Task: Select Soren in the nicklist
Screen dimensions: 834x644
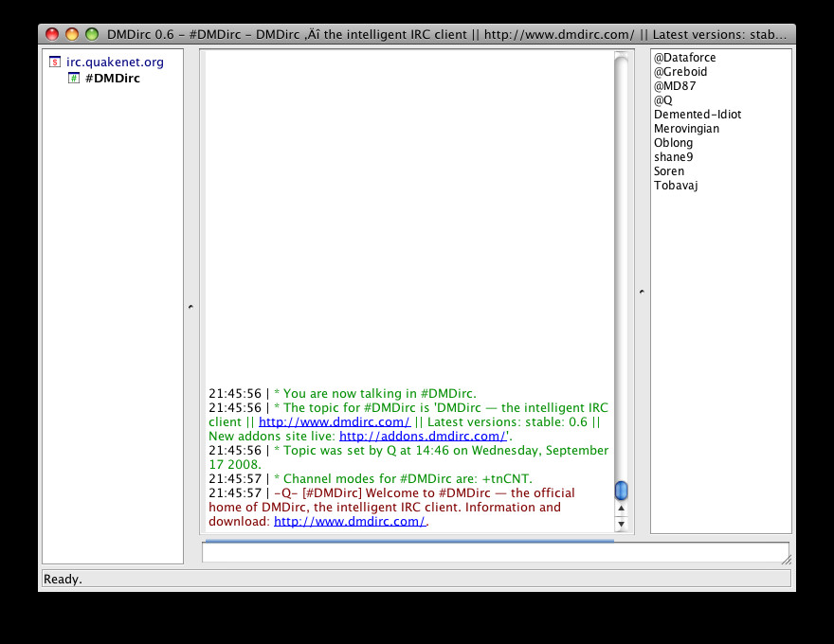Action: (669, 171)
